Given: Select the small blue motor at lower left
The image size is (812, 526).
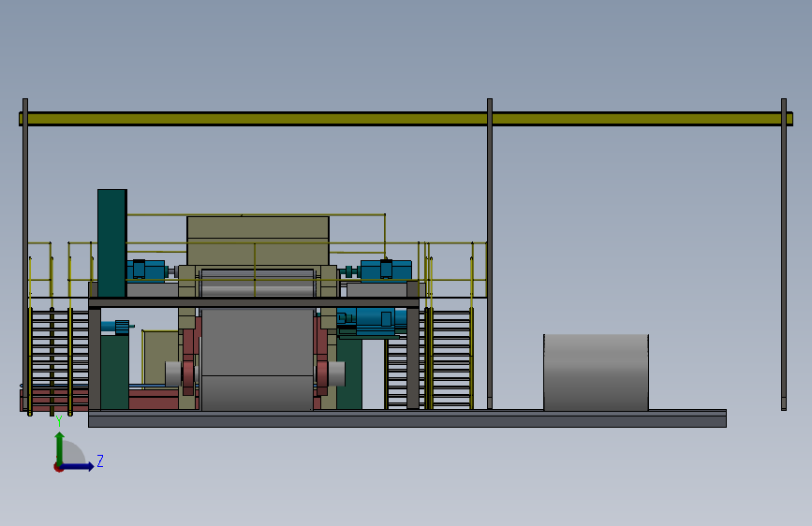Looking at the screenshot, I should pyautogui.click(x=117, y=327).
